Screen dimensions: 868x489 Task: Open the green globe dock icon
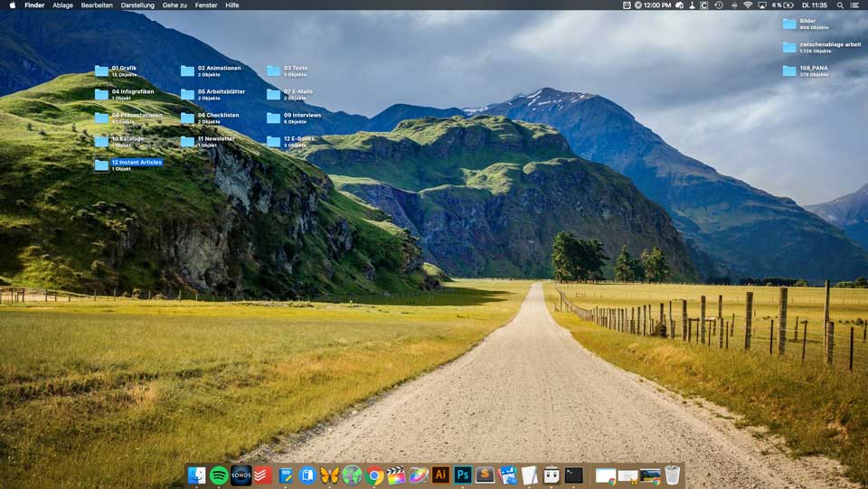[352, 475]
